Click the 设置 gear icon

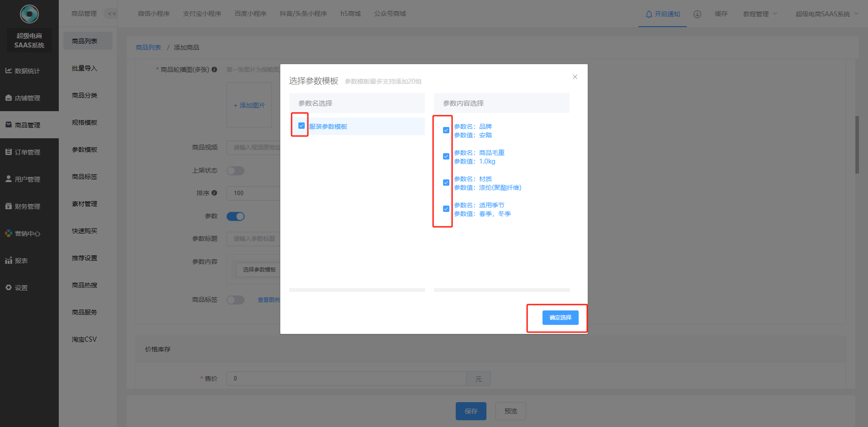click(9, 288)
